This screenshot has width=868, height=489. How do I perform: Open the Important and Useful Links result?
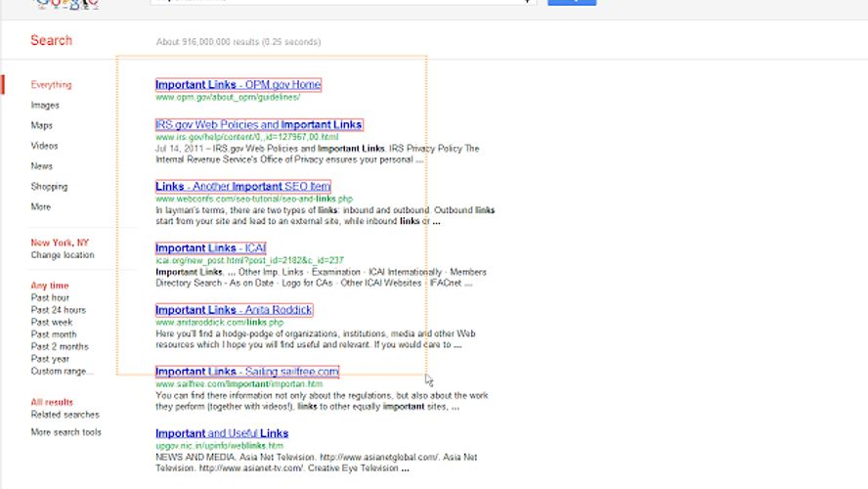tap(222, 433)
